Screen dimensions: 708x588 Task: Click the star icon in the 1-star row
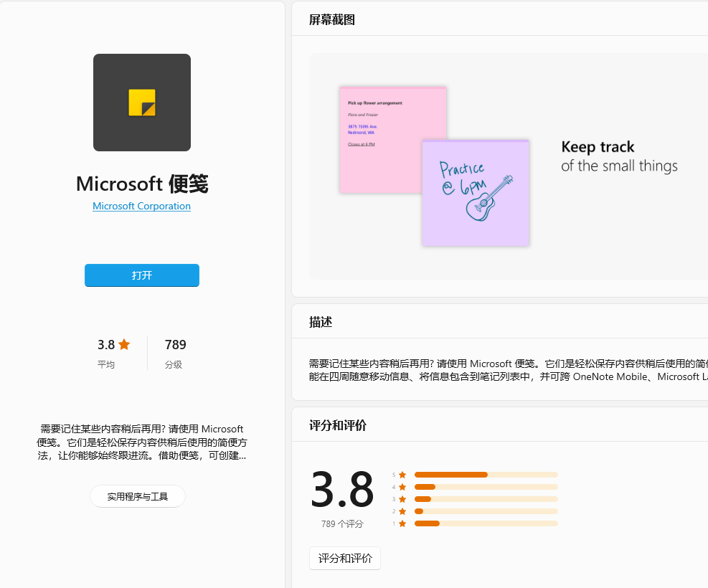click(x=402, y=523)
